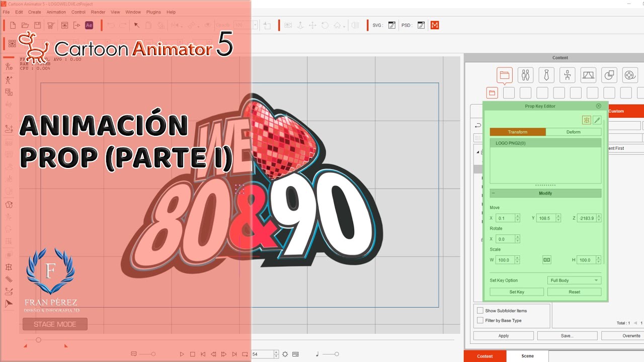The image size is (644, 362).
Task: Save project using the floppy disk icon
Action: (37, 25)
